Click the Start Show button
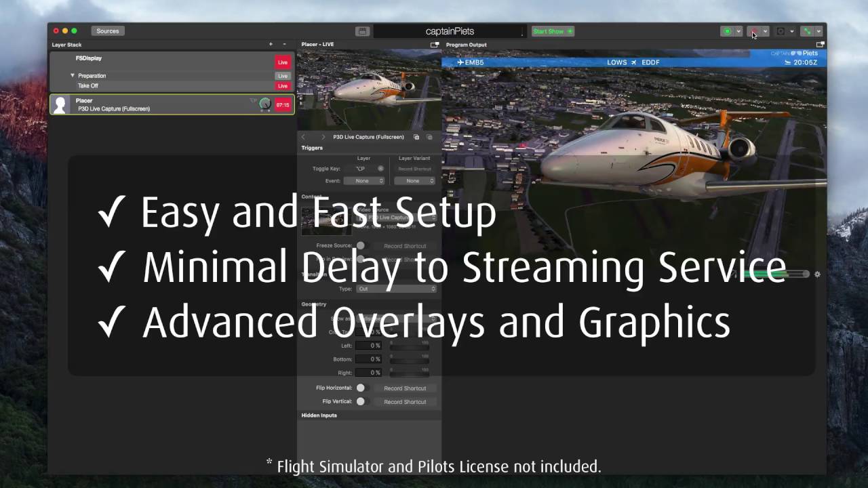868x488 pixels. click(x=553, y=31)
